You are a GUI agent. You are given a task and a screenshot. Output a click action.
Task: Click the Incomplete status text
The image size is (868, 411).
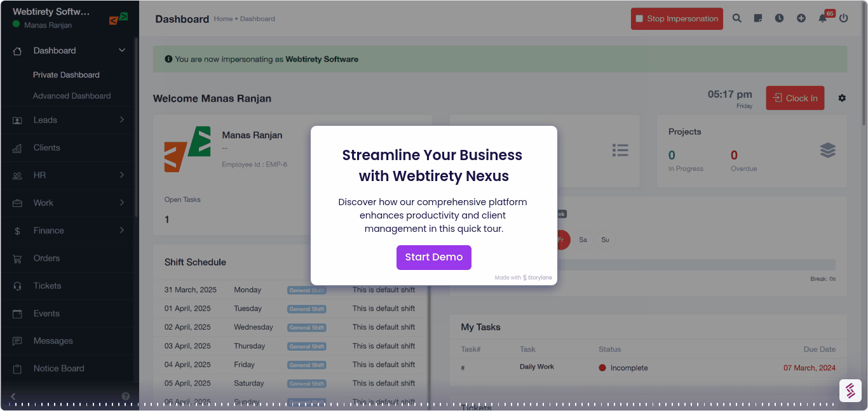pos(629,368)
